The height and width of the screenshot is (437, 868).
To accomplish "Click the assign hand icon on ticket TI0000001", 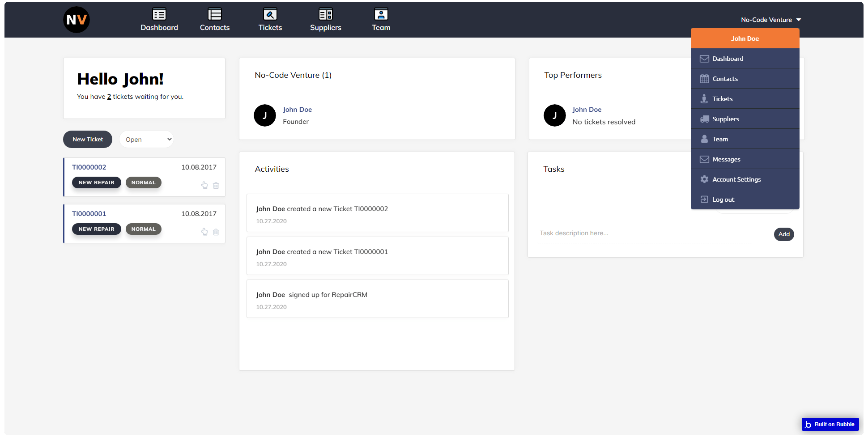I will pos(204,232).
